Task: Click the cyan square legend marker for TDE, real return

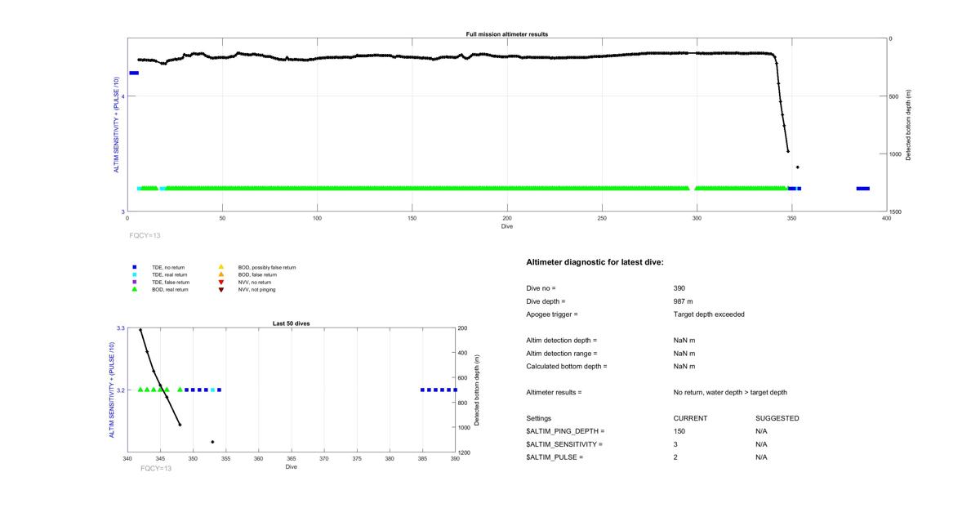Action: (x=136, y=274)
